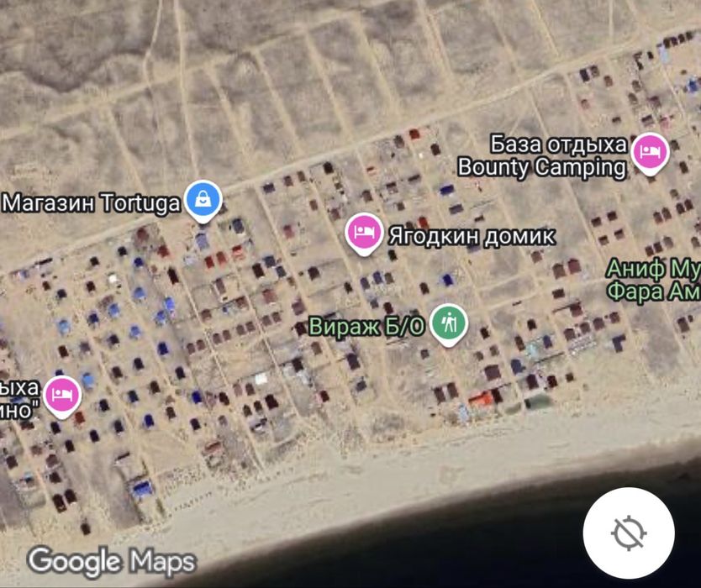701x588 pixels.
Task: Open the Магазин Tortuga place label
Action: coord(92,203)
